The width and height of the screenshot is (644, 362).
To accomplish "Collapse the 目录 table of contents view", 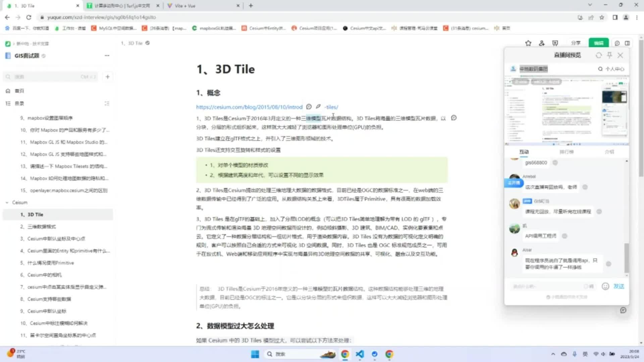I will pos(107,103).
